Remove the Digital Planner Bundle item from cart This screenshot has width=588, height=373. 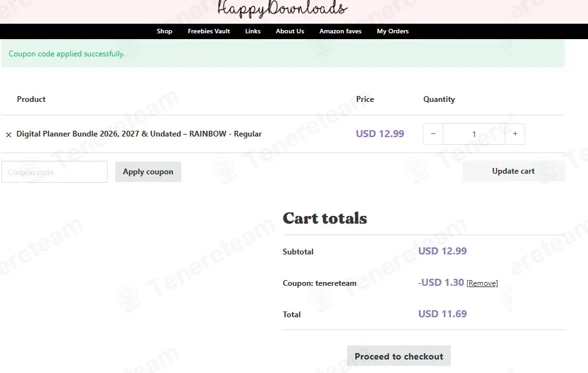[x=8, y=135]
